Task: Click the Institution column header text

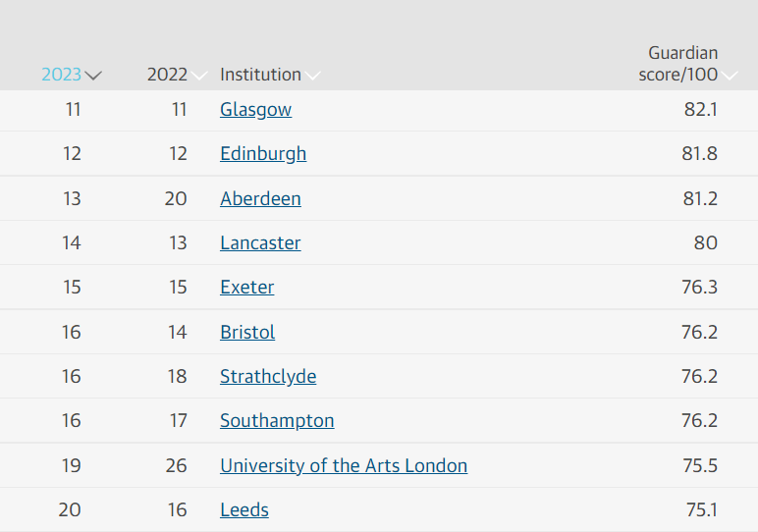Action: pos(260,75)
